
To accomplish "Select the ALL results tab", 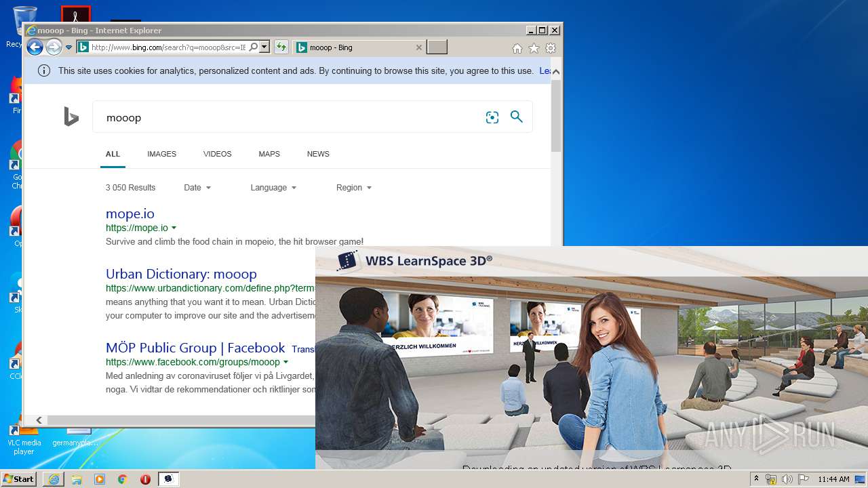I will [113, 154].
